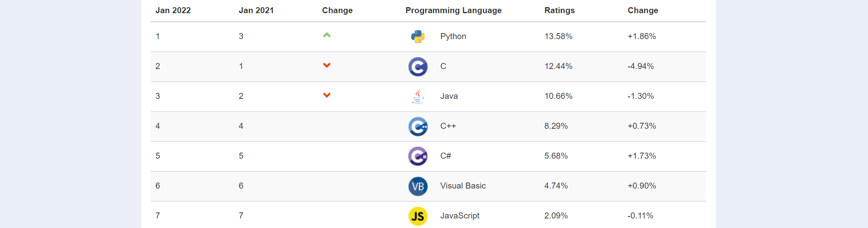This screenshot has width=868, height=228.
Task: Click the Visual Basic VB icon
Action: click(418, 186)
